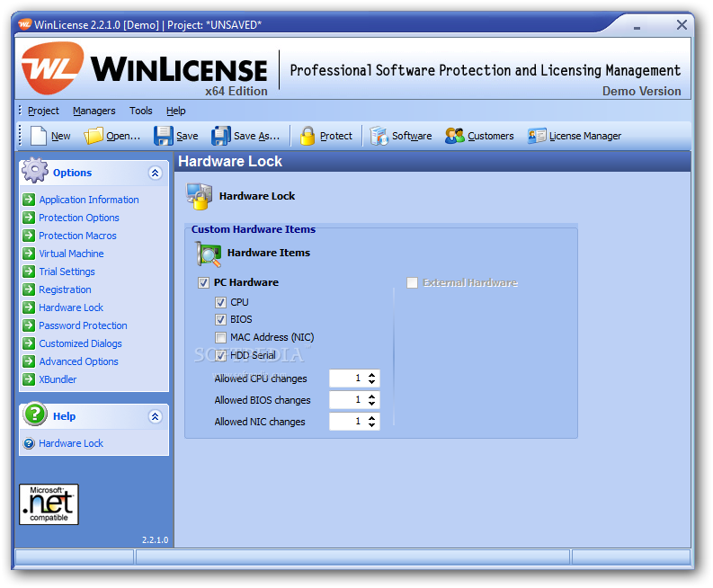Close the WinLicense window
The height and width of the screenshot is (588, 713).
tap(682, 24)
